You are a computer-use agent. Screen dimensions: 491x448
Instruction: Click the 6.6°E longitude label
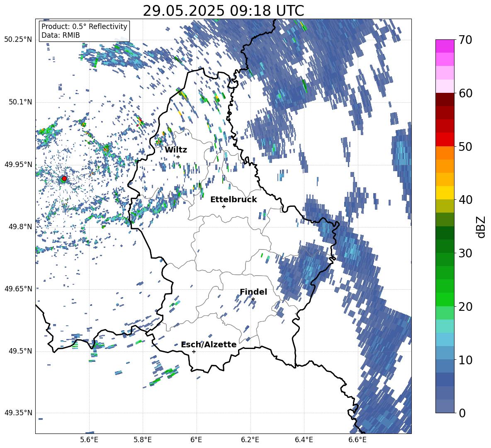(357, 440)
